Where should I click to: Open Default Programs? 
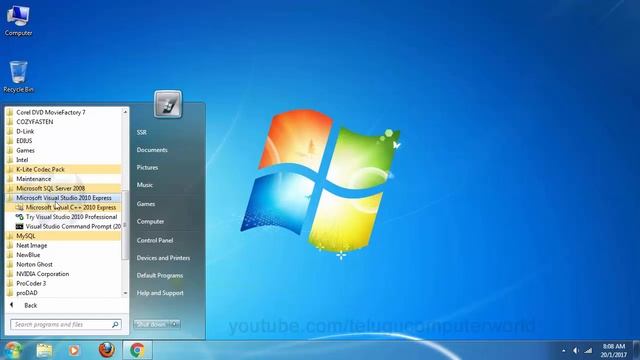tap(160, 276)
